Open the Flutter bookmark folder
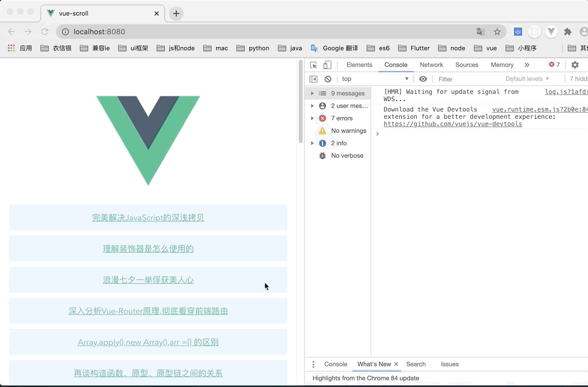 414,48
